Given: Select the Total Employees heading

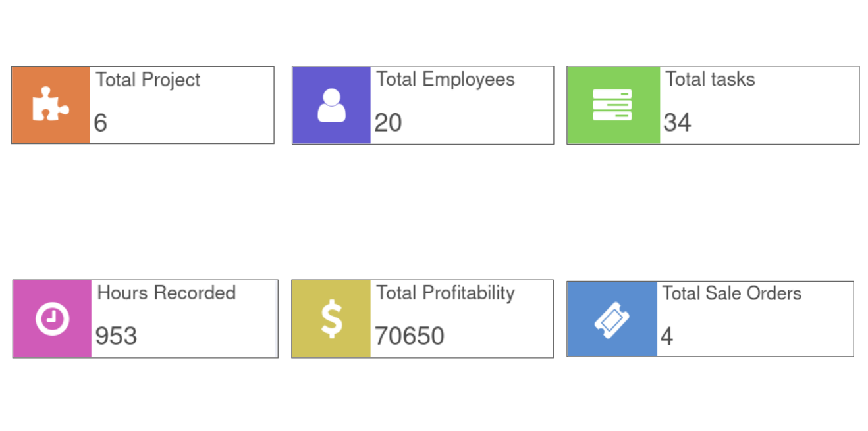Looking at the screenshot, I should click(x=445, y=80).
